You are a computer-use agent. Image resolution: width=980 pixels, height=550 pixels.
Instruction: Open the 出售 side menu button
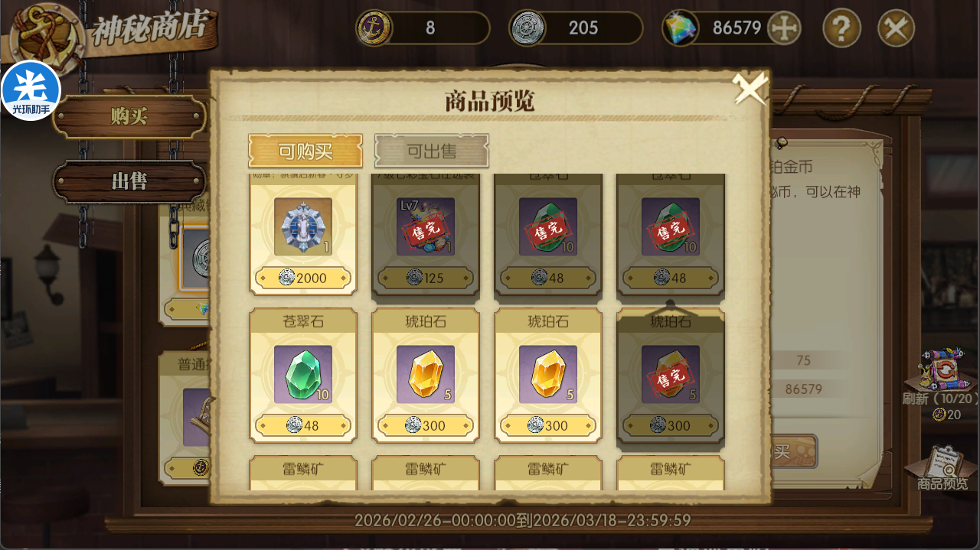(129, 182)
